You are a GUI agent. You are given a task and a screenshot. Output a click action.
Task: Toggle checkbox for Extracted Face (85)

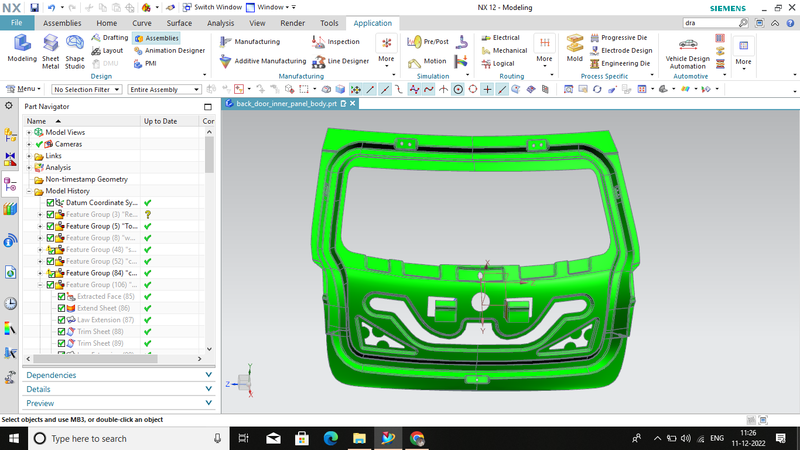pyautogui.click(x=61, y=296)
